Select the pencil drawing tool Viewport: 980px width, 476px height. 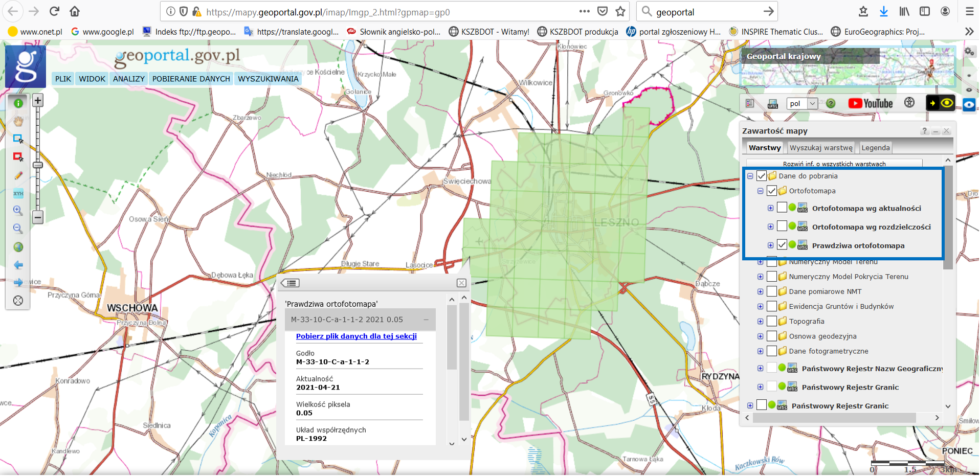[x=18, y=175]
